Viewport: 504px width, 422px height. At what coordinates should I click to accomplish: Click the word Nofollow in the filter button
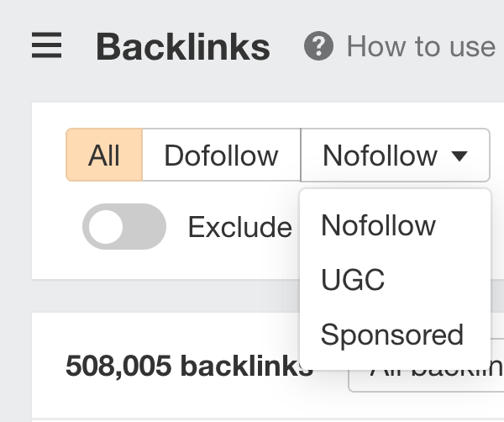(380, 156)
